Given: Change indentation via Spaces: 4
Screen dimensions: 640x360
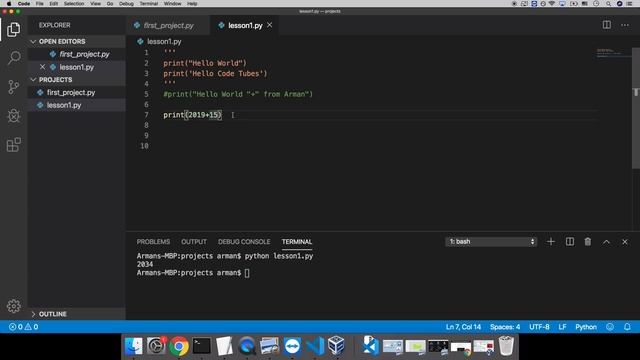Looking at the screenshot, I should point(505,327).
